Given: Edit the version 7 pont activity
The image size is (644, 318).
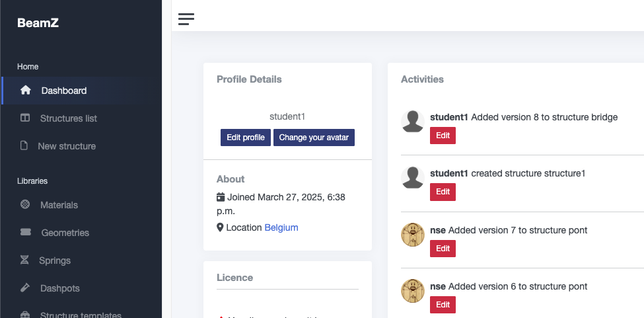Looking at the screenshot, I should click(443, 249).
